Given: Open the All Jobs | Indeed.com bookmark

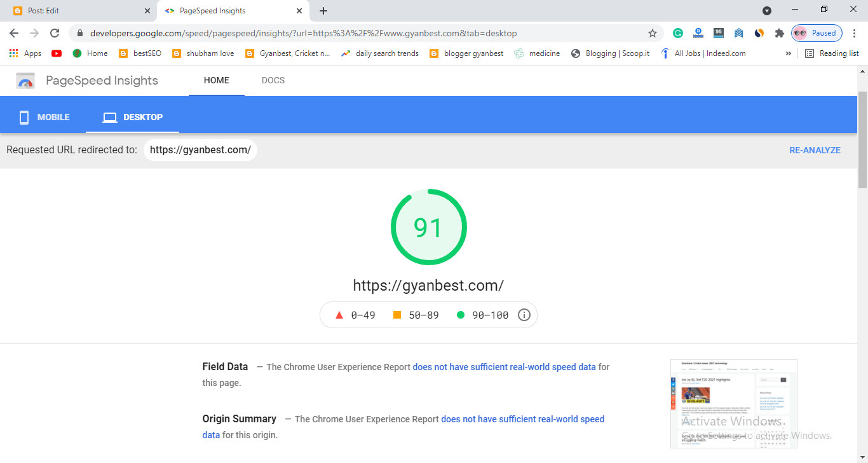Looking at the screenshot, I should tap(703, 53).
